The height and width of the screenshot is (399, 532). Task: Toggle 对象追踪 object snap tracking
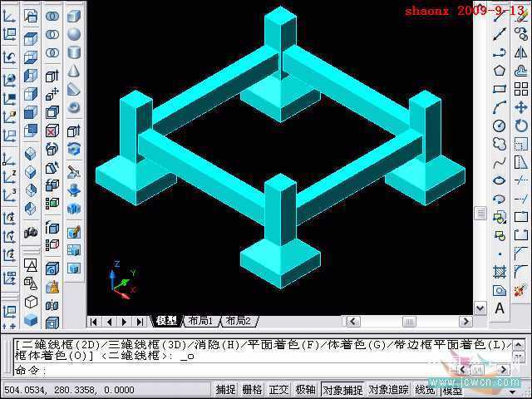pyautogui.click(x=388, y=390)
